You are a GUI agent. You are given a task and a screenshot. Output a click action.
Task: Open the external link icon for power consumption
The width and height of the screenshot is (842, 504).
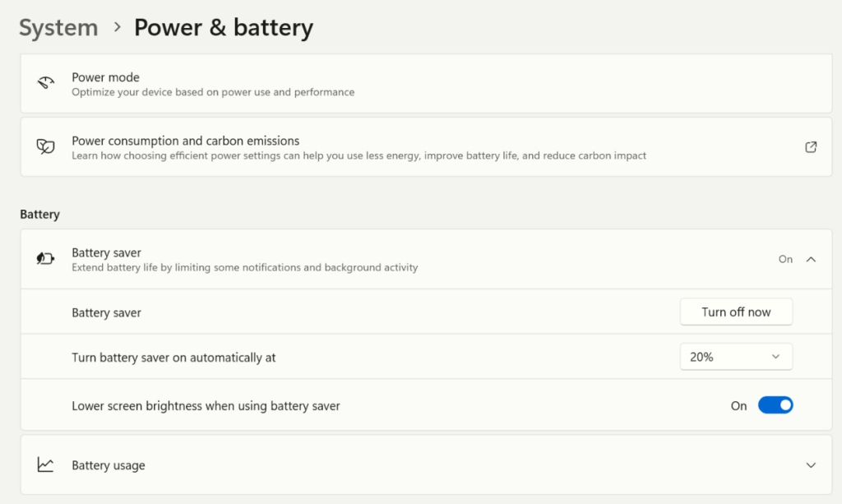click(811, 147)
